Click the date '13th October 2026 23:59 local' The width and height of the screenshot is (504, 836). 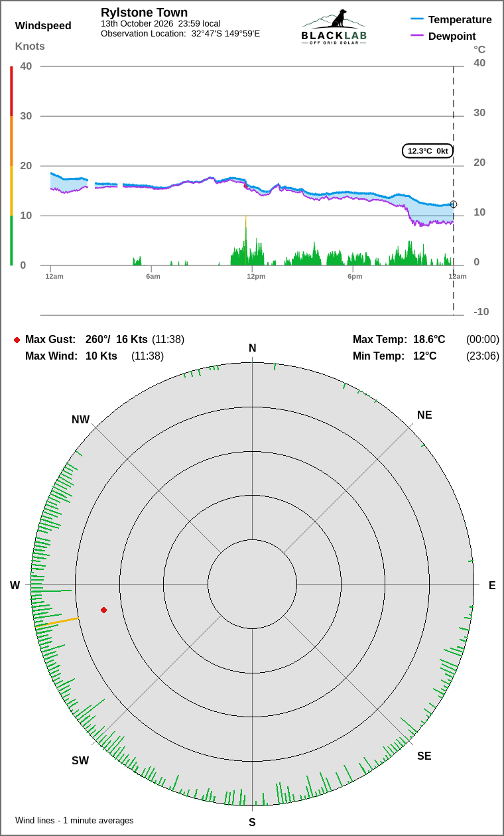160,23
